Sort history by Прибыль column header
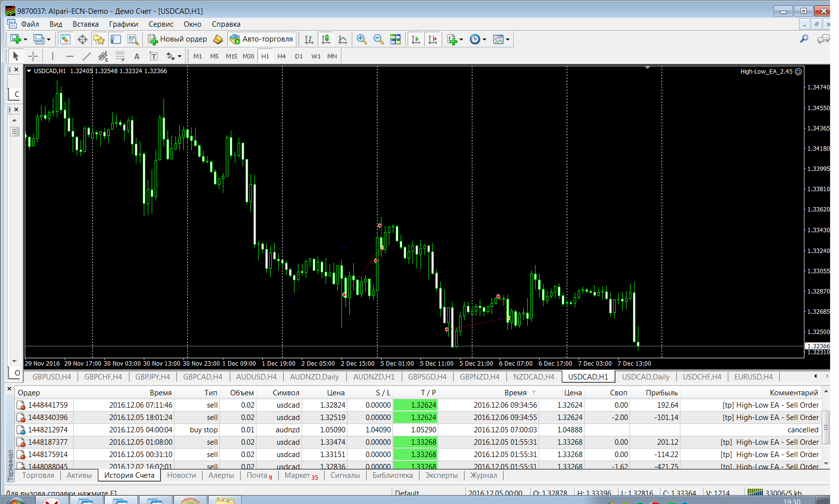The image size is (839, 504). [x=661, y=392]
